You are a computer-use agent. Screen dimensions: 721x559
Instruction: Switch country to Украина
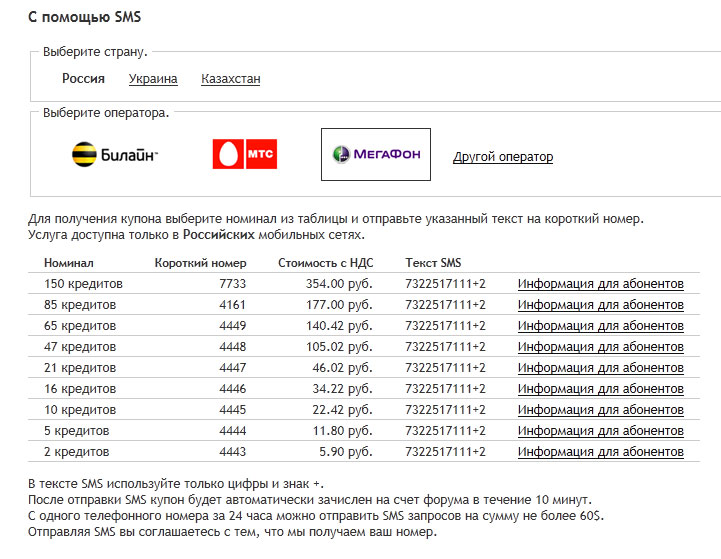[153, 79]
